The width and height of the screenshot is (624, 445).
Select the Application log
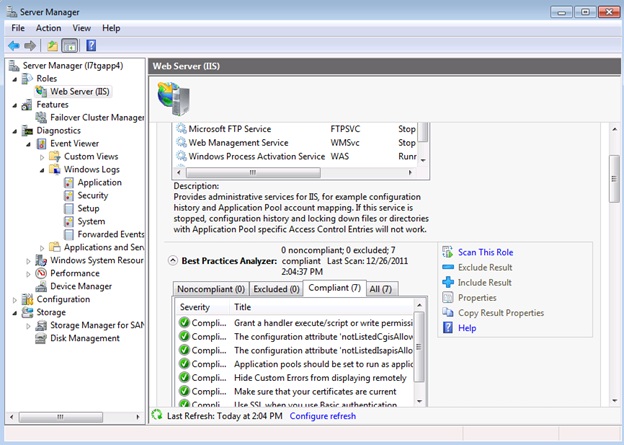pos(99,183)
